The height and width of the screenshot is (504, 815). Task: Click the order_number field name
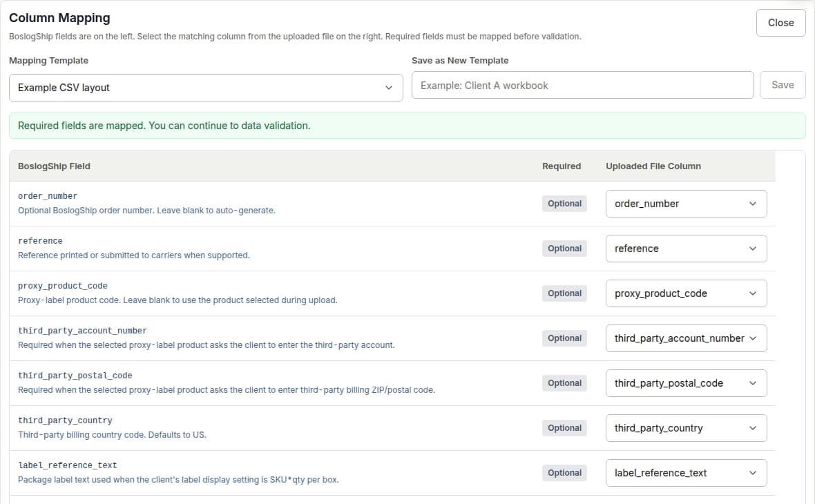pos(48,196)
